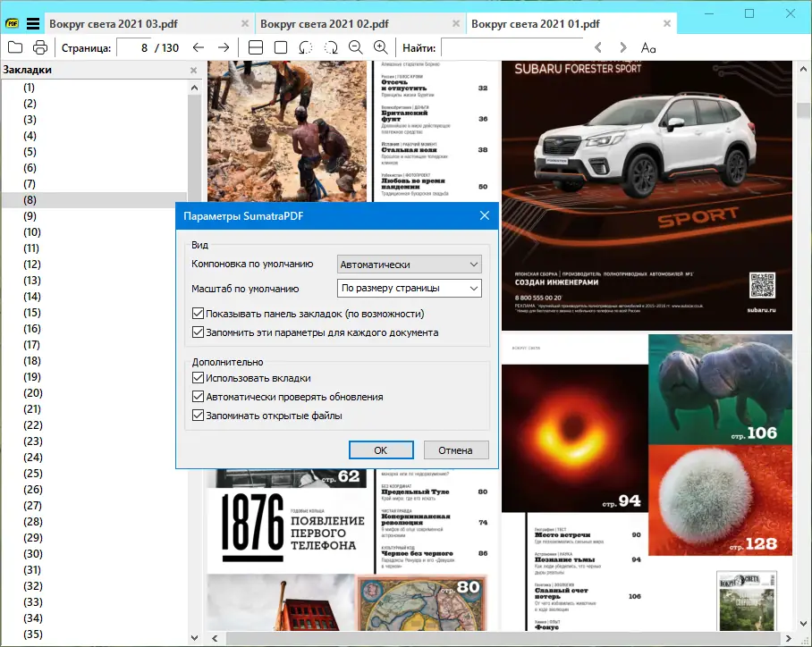Click document vertical scroll down arrow
Screen dimensions: 812x647
click(804, 623)
